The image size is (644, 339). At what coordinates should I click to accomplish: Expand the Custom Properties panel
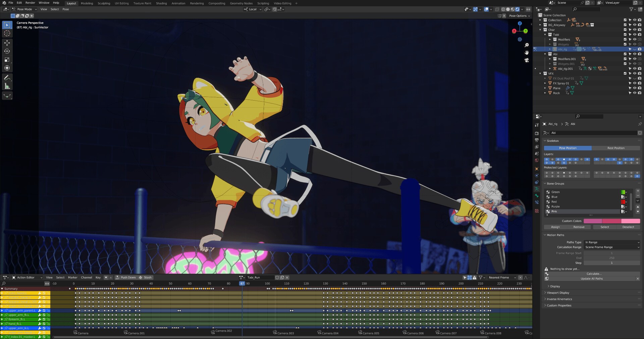559,305
